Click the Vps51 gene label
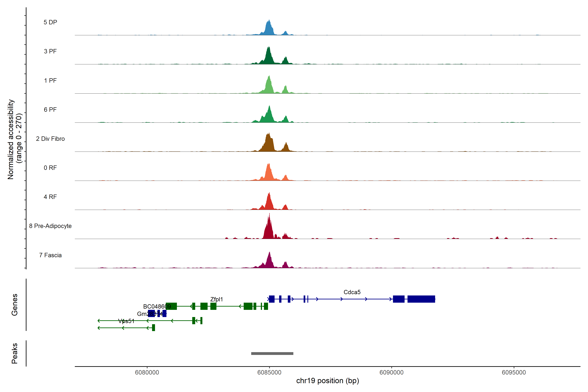Image resolution: width=588 pixels, height=392 pixels. (x=126, y=321)
